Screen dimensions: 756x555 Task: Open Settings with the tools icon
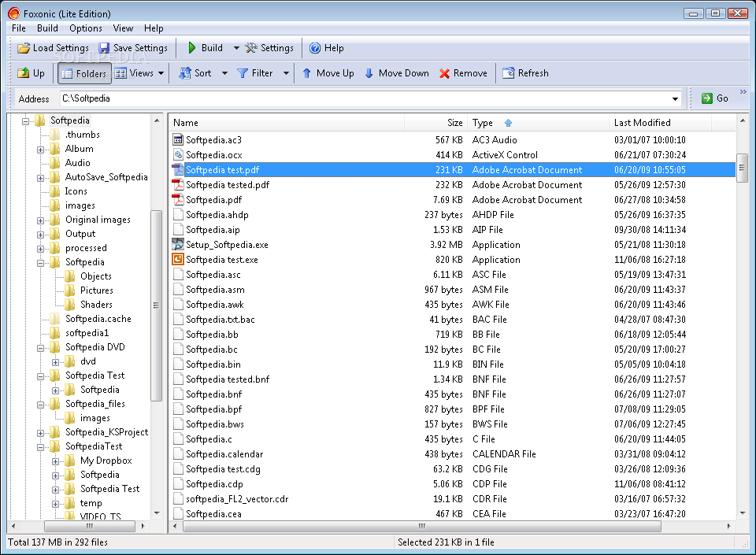click(250, 48)
